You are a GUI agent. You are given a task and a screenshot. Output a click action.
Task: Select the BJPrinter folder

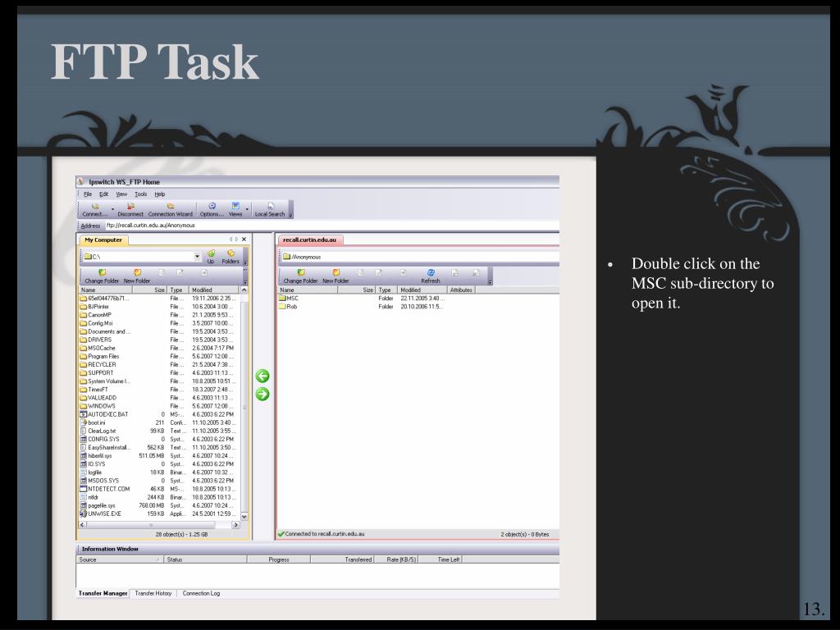94,307
